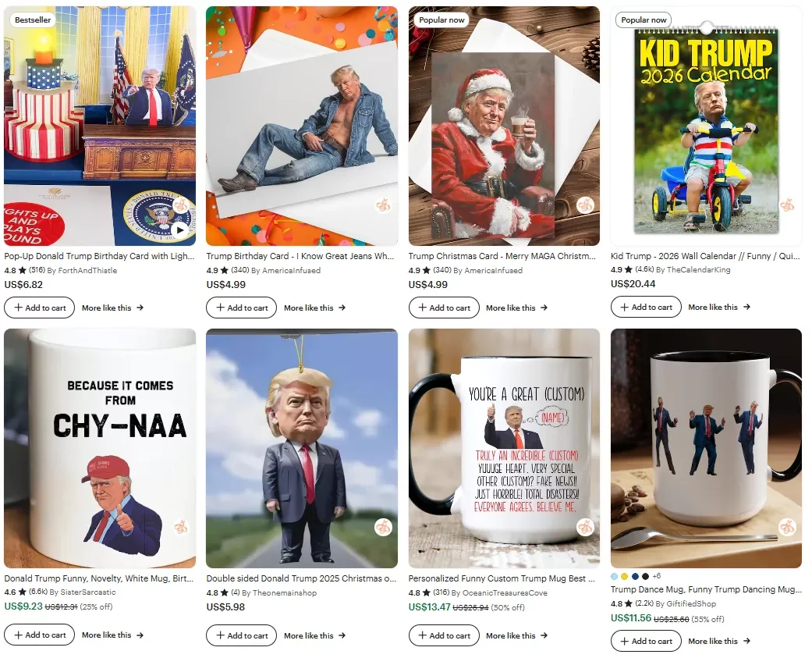
Task: Add the Kid Trump 2026 calendar to cart
Action: coord(646,308)
